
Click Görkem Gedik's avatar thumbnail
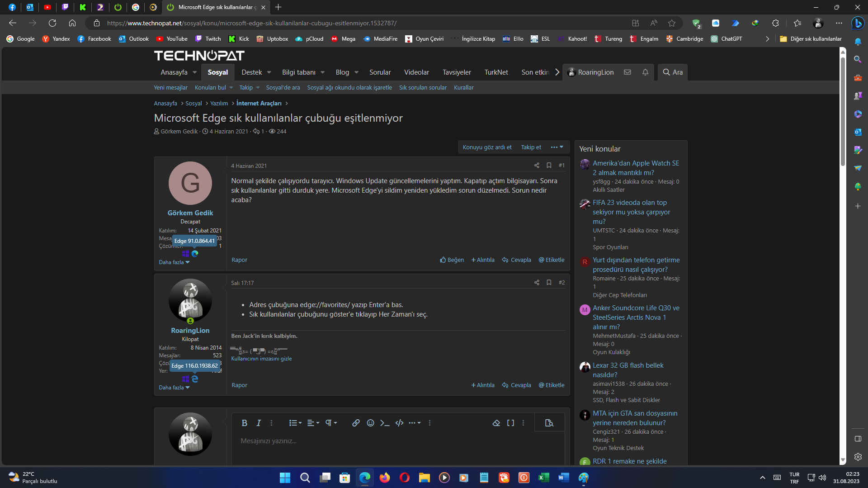190,183
